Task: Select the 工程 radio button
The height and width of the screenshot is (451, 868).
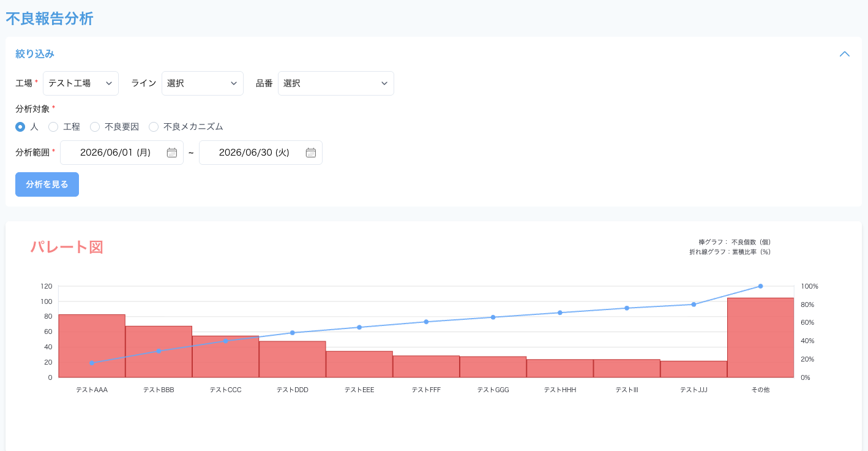Action: pos(53,127)
